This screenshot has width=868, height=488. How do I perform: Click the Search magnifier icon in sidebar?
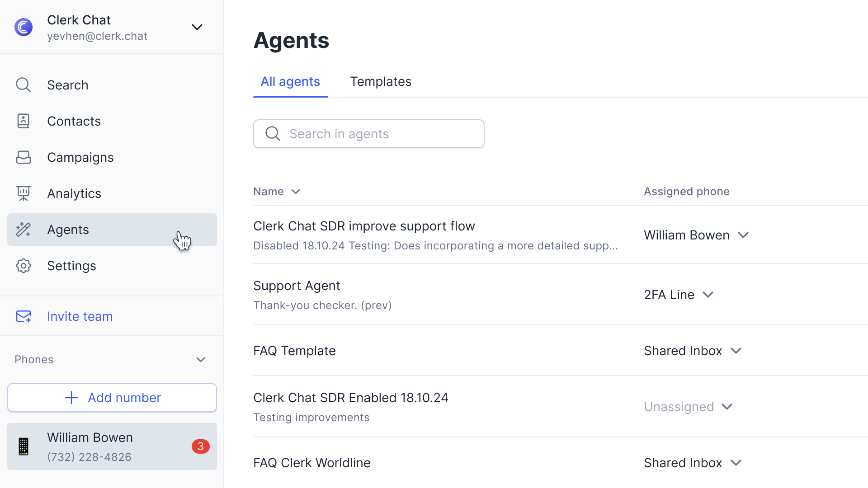[x=24, y=85]
